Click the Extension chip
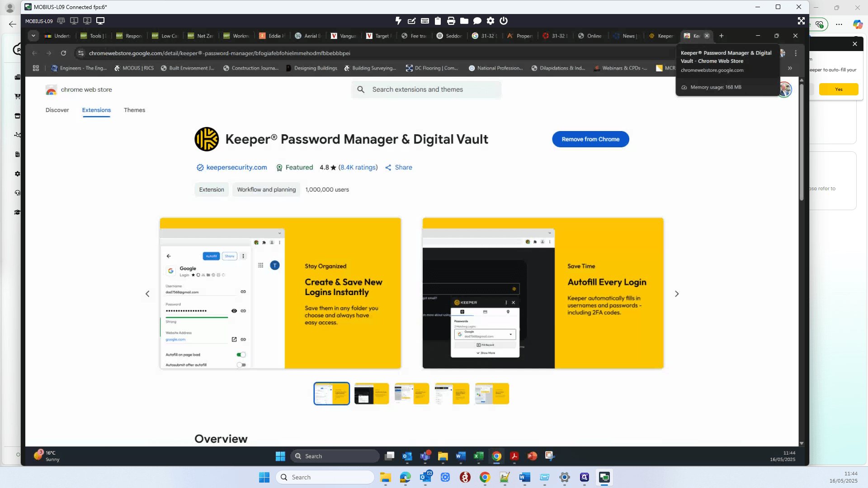 coord(212,190)
